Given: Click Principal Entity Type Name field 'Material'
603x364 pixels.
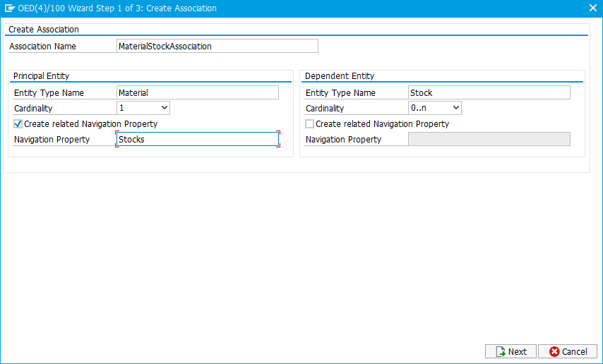Looking at the screenshot, I should [198, 92].
